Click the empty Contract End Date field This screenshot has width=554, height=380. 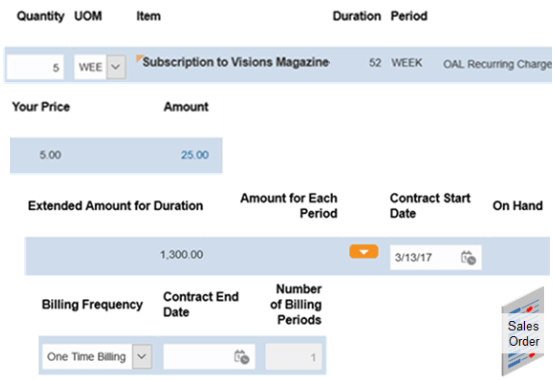pyautogui.click(x=209, y=357)
